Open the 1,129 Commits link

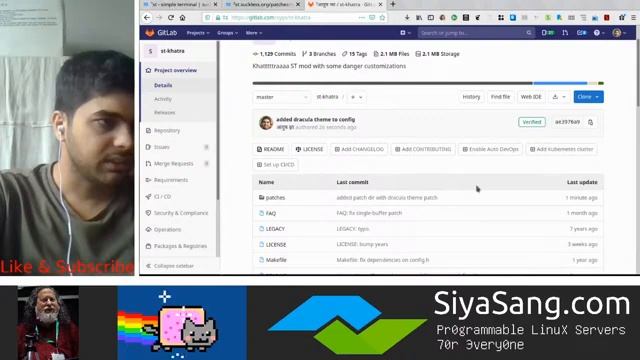(x=274, y=54)
